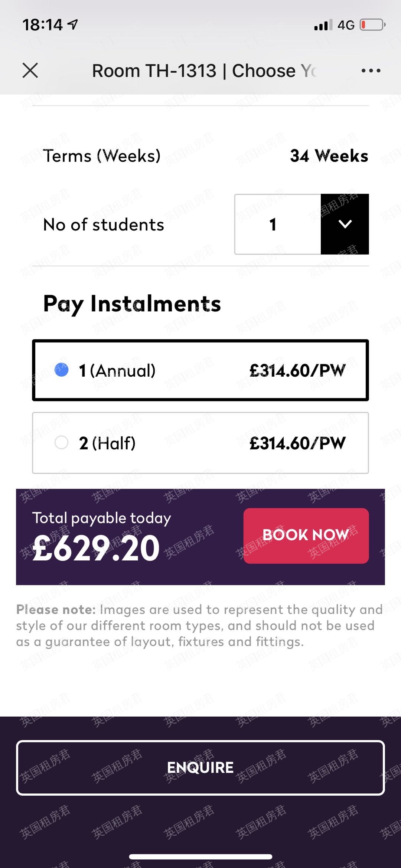Expand the No of students dropdown arrow
The height and width of the screenshot is (868, 401).
click(x=345, y=224)
